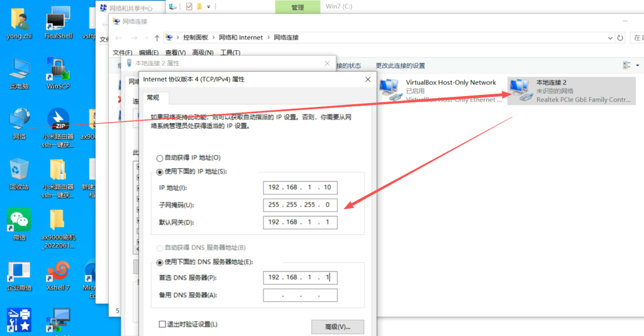Select 使用下面的 IP 地址 radio button

click(x=160, y=172)
